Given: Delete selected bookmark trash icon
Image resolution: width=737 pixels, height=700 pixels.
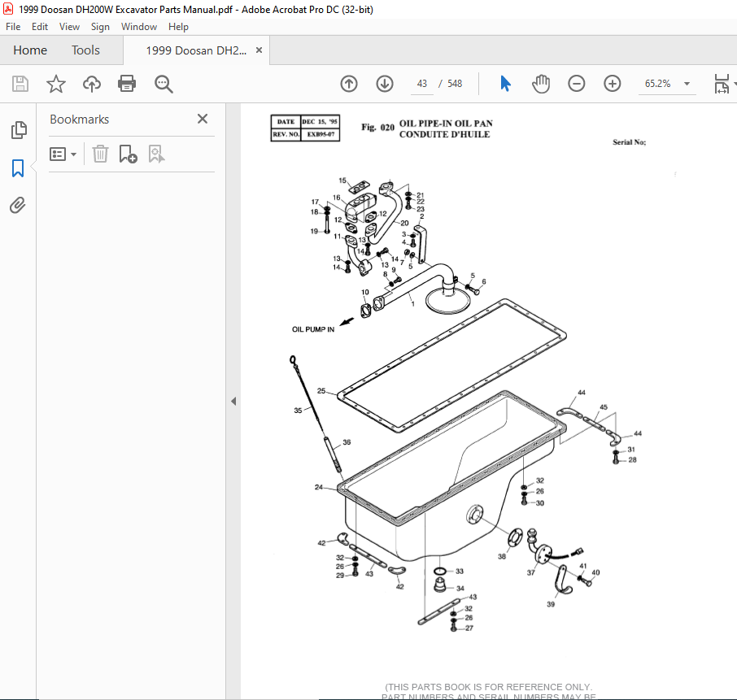Looking at the screenshot, I should [100, 154].
